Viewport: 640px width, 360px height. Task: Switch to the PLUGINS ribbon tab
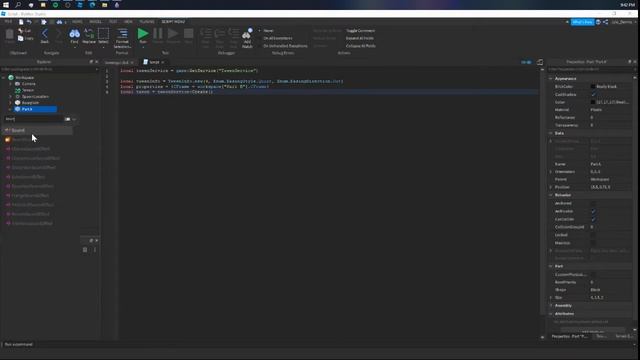pyautogui.click(x=147, y=22)
